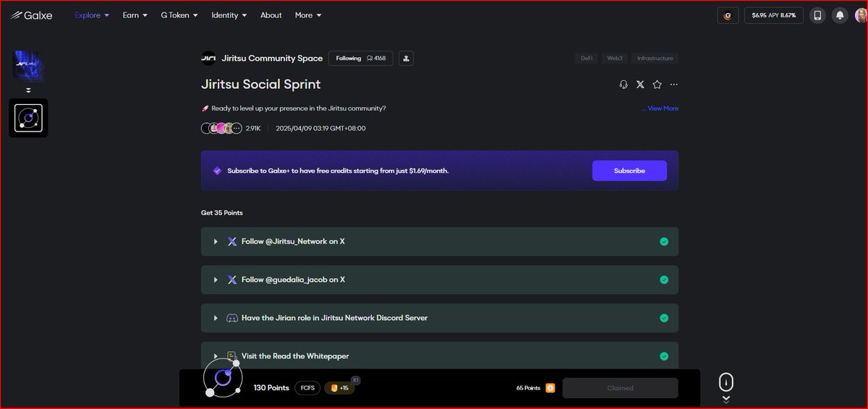Click the Get 35 Points heading
This screenshot has height=409, width=868.
pyautogui.click(x=222, y=213)
